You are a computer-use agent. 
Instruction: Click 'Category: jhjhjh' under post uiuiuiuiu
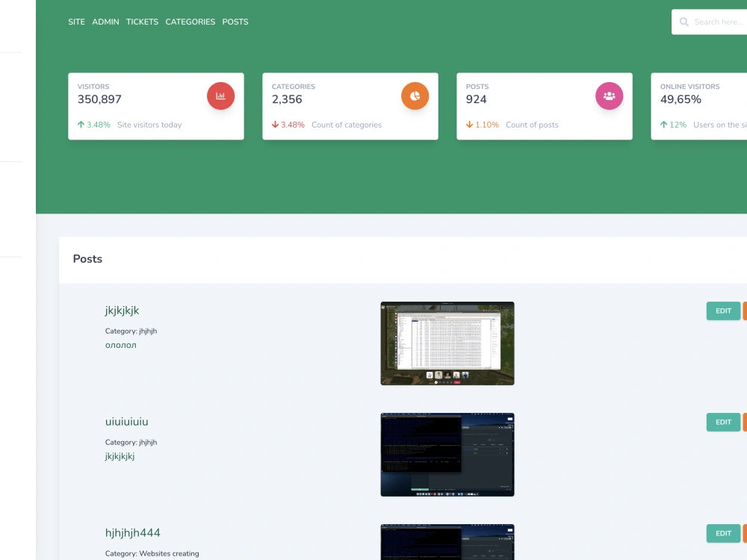click(x=131, y=442)
